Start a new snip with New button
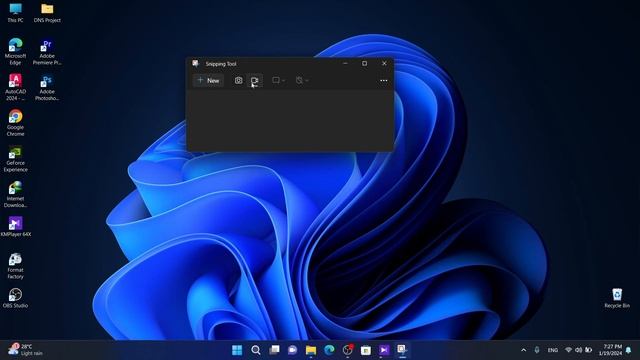The width and height of the screenshot is (640, 360). click(208, 80)
